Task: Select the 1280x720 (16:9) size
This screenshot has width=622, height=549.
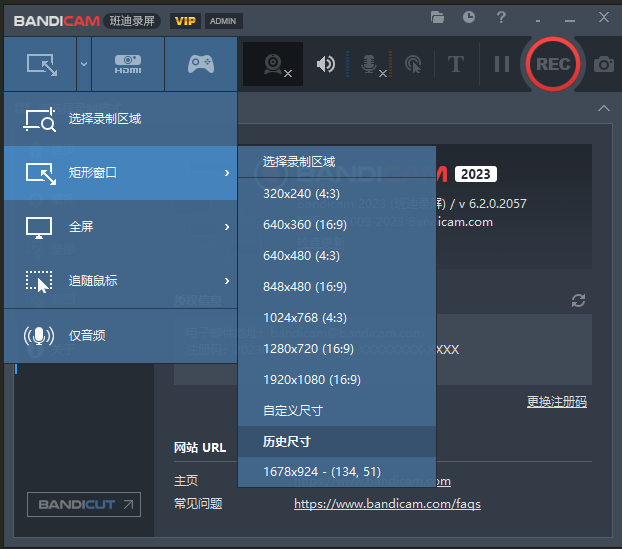Action: coord(337,349)
